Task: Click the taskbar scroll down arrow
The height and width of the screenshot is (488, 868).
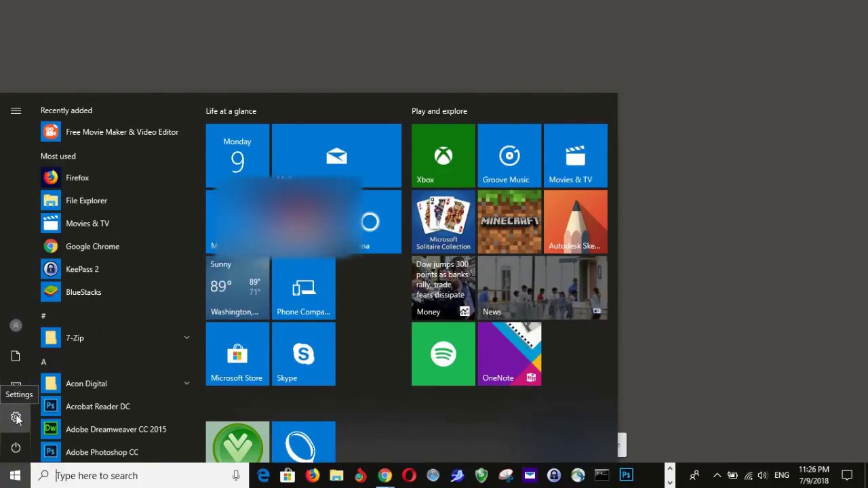Action: [670, 483]
